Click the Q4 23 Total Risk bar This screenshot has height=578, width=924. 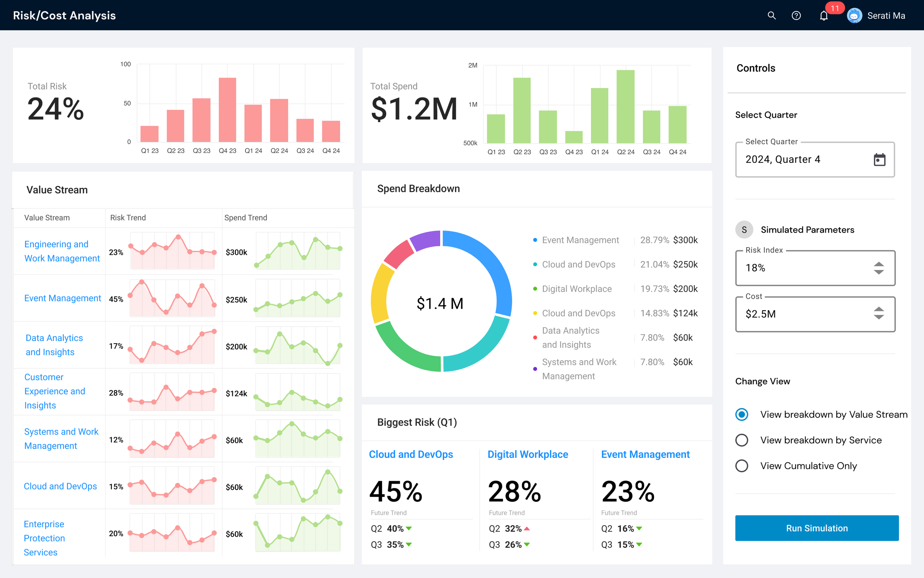[227, 110]
